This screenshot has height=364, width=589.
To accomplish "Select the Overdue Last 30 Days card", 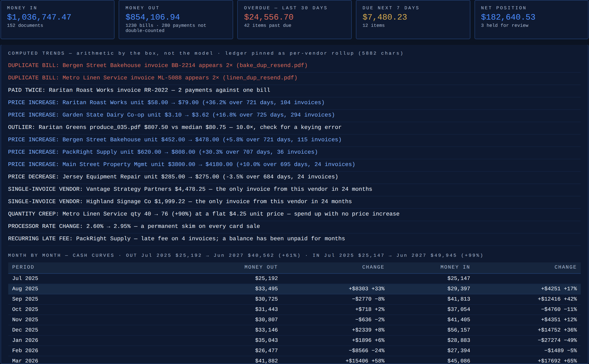I will click(294, 19).
